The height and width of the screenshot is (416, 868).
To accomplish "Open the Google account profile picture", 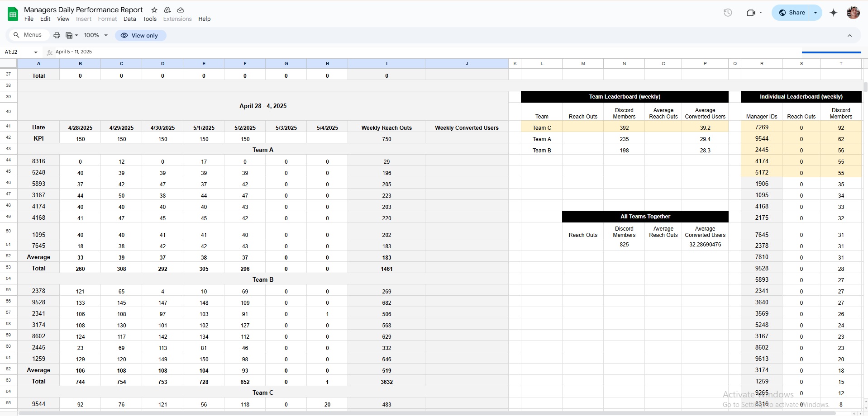I will pos(853,13).
